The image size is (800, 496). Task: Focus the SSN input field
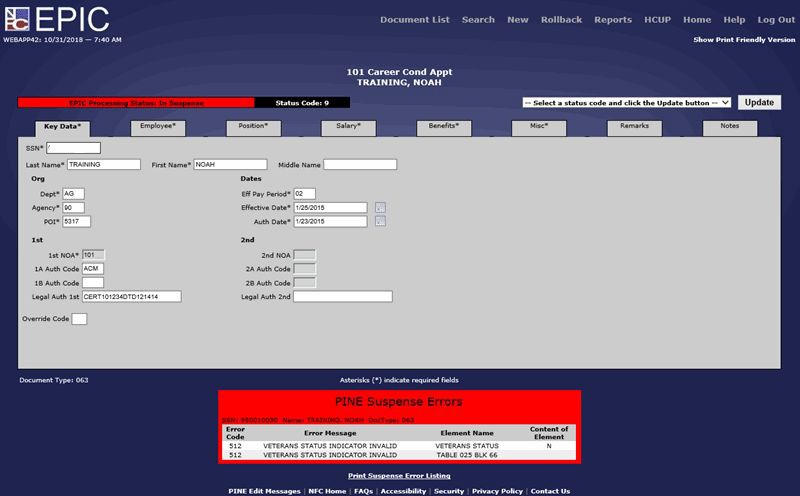73,148
